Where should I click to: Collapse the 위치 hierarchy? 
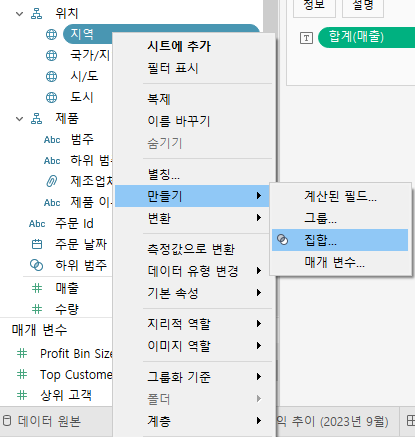click(20, 14)
